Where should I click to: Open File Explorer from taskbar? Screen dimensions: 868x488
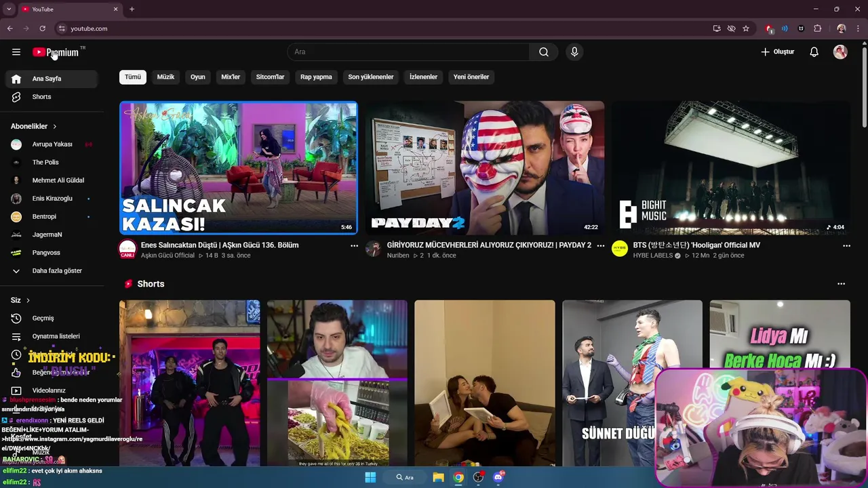click(439, 477)
